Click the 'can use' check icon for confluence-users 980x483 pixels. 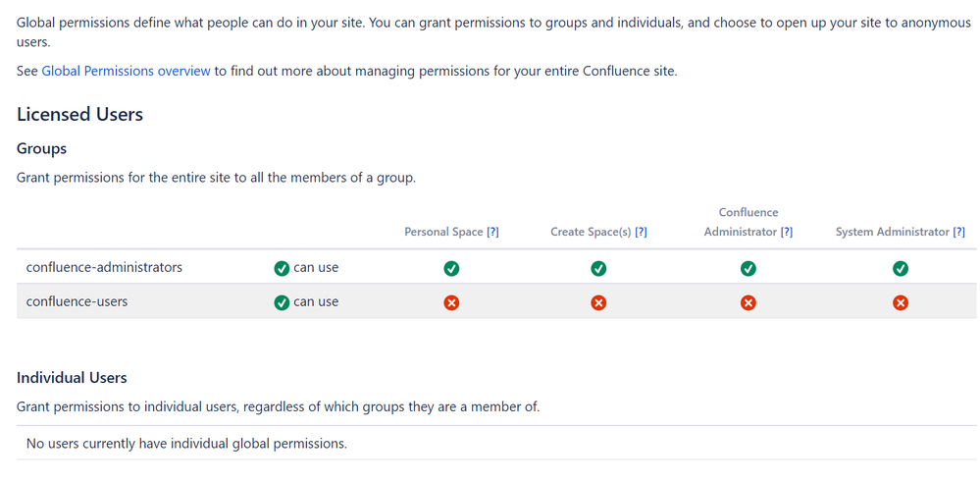pos(282,302)
